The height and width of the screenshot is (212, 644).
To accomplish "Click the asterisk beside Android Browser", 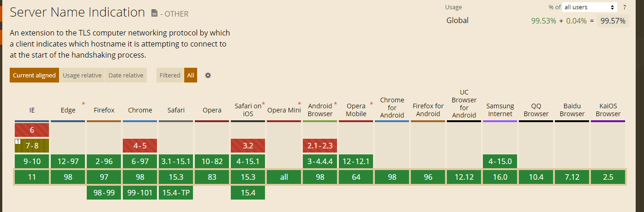I will click(x=335, y=104).
